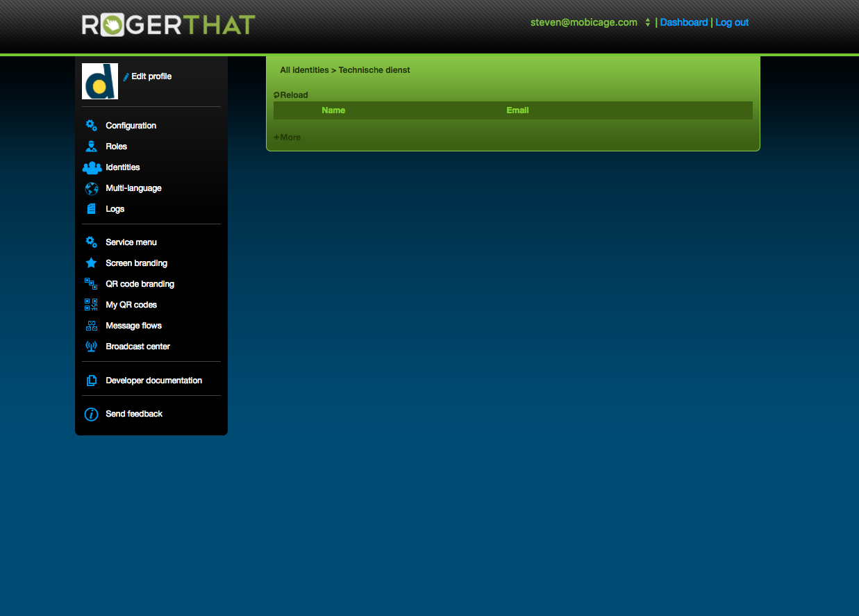Click the Screen branding star icon

pyautogui.click(x=91, y=263)
